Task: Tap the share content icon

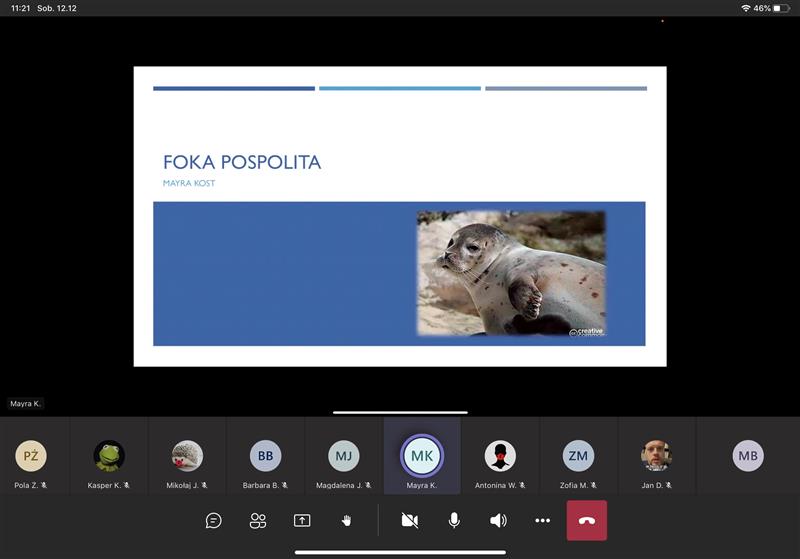Action: point(302,520)
